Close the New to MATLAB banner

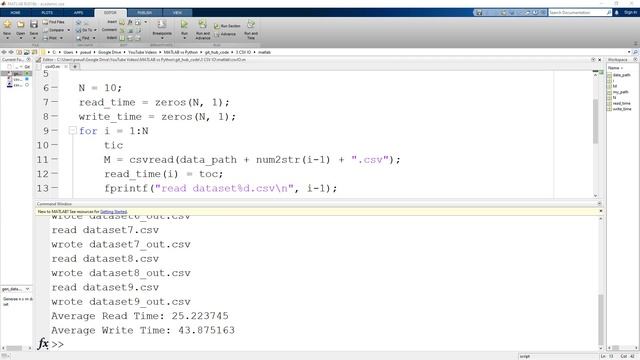(x=600, y=211)
